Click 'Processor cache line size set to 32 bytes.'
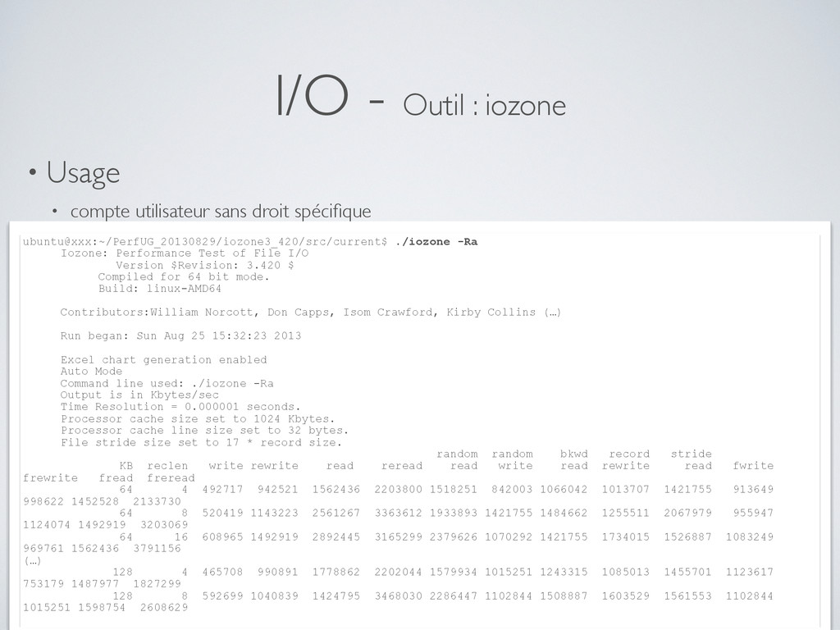Image resolution: width=840 pixels, height=630 pixels. coord(204,431)
